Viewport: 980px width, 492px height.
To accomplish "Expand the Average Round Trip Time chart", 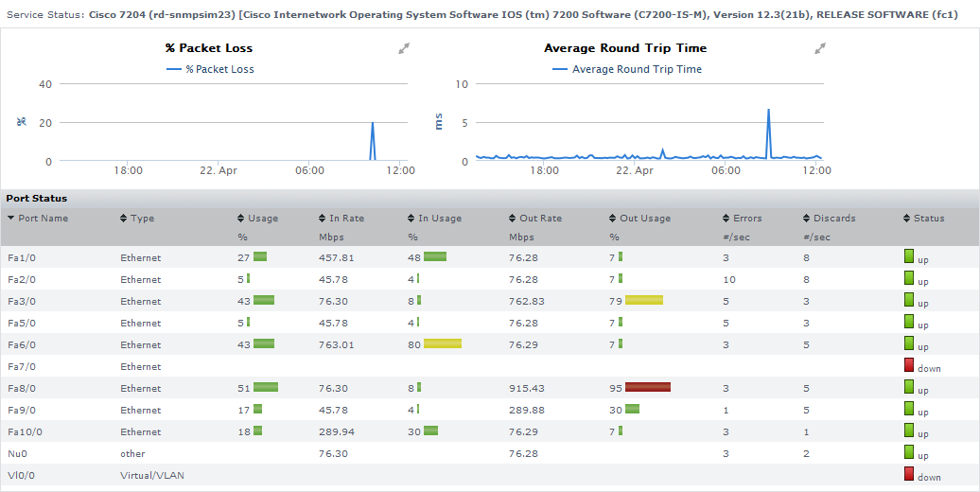I will click(x=820, y=48).
